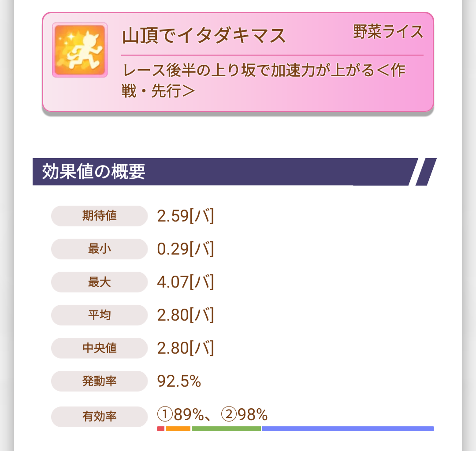Screen dimensions: 476x451
Task: Select the 中央値 label pill
Action: (99, 348)
